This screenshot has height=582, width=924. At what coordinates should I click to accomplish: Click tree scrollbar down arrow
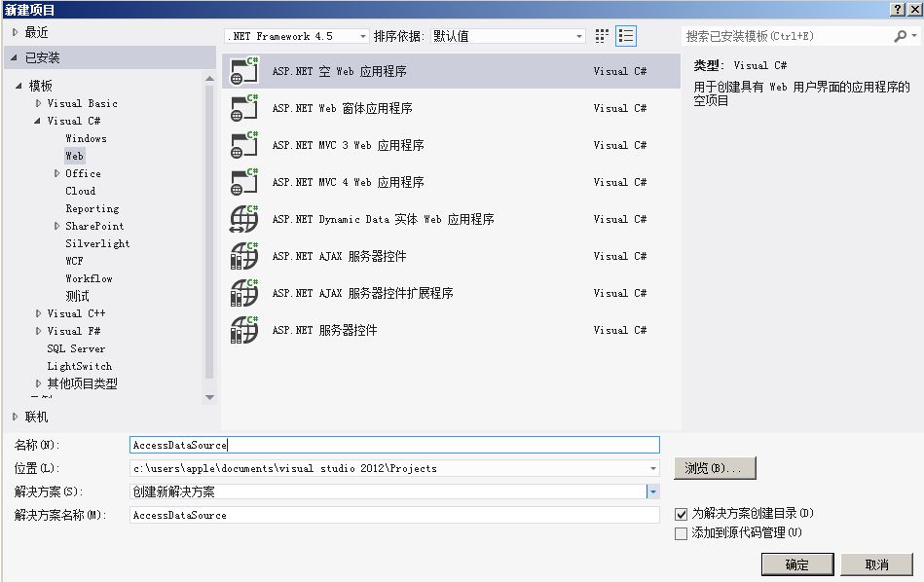click(x=209, y=398)
